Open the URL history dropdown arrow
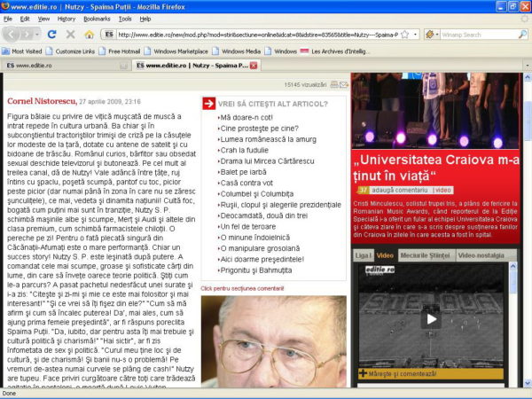Screen dimensions: 532x399 [x=415, y=35]
